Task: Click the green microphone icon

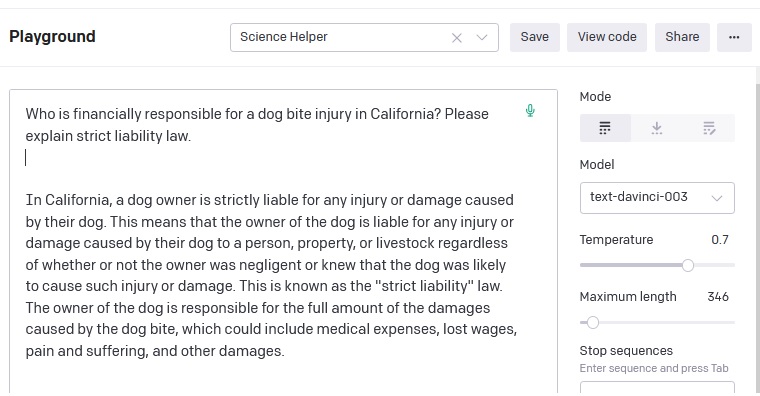Action: click(x=530, y=111)
